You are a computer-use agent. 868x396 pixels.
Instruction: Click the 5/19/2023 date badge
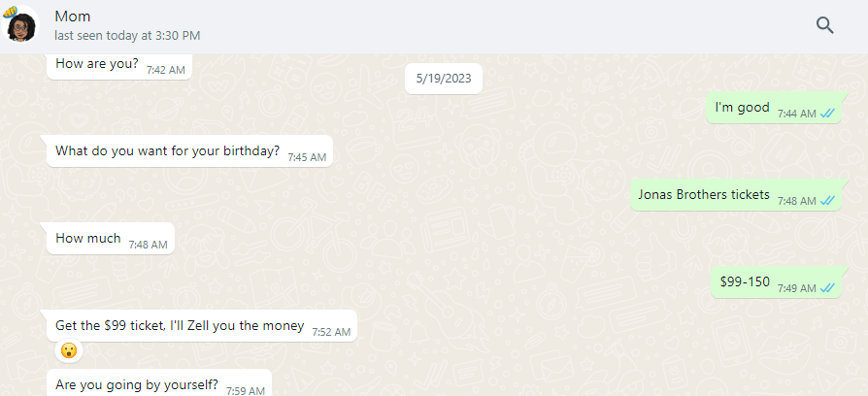(x=443, y=79)
